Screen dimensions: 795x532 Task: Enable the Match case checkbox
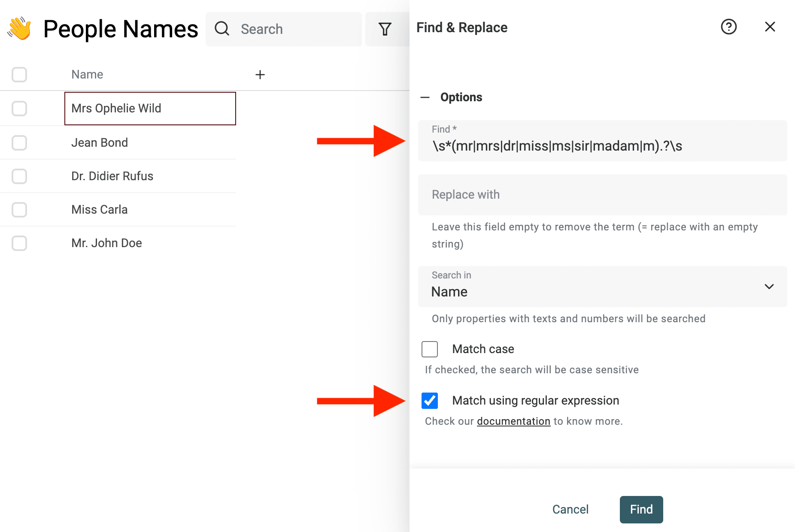(430, 349)
